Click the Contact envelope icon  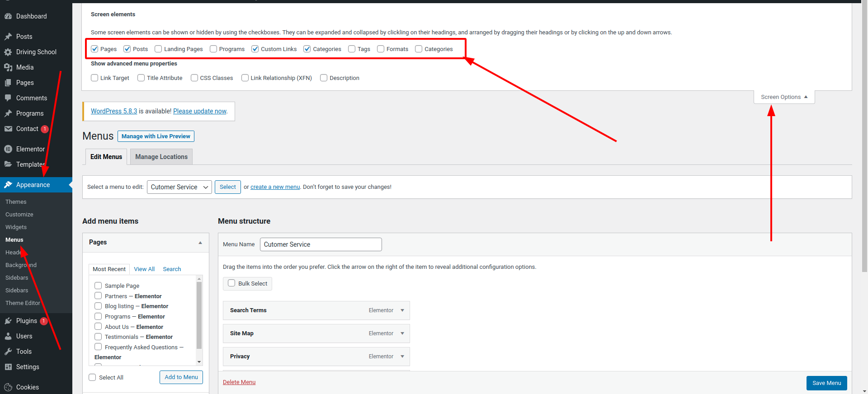pyautogui.click(x=8, y=129)
